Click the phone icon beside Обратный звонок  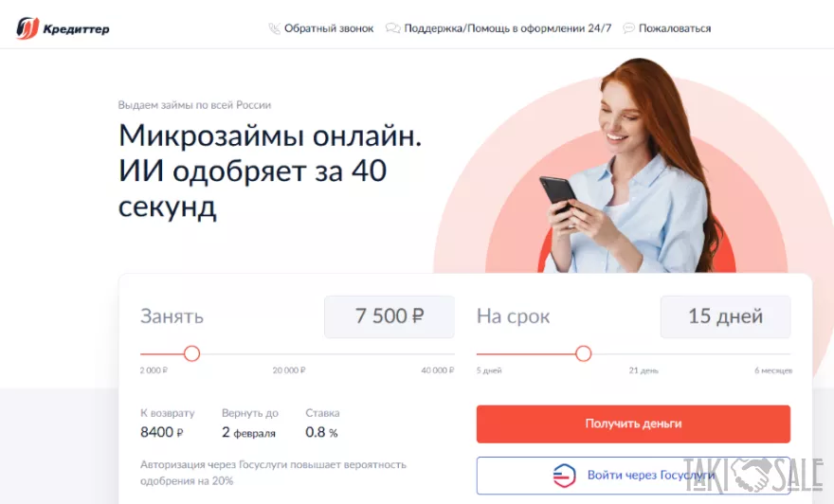coord(274,28)
